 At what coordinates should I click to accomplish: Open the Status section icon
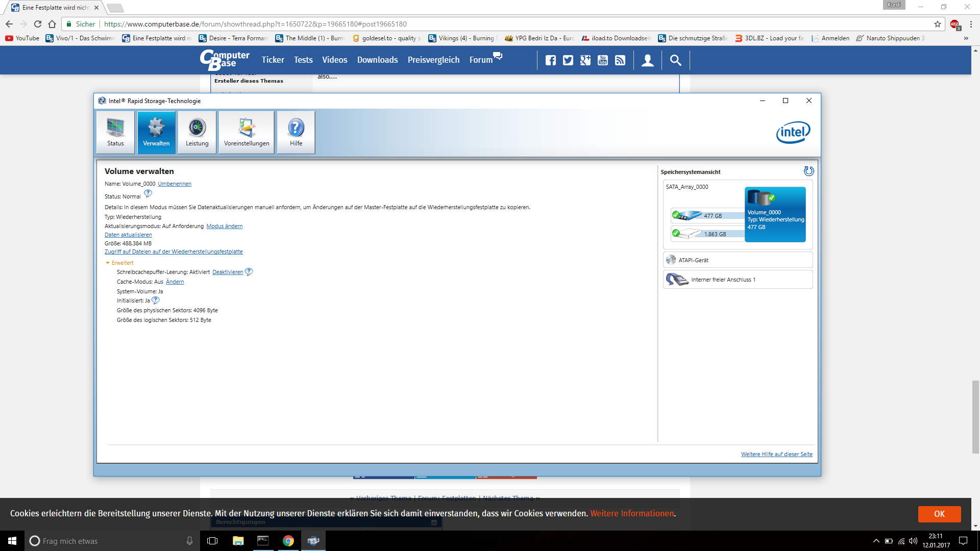[x=115, y=132]
